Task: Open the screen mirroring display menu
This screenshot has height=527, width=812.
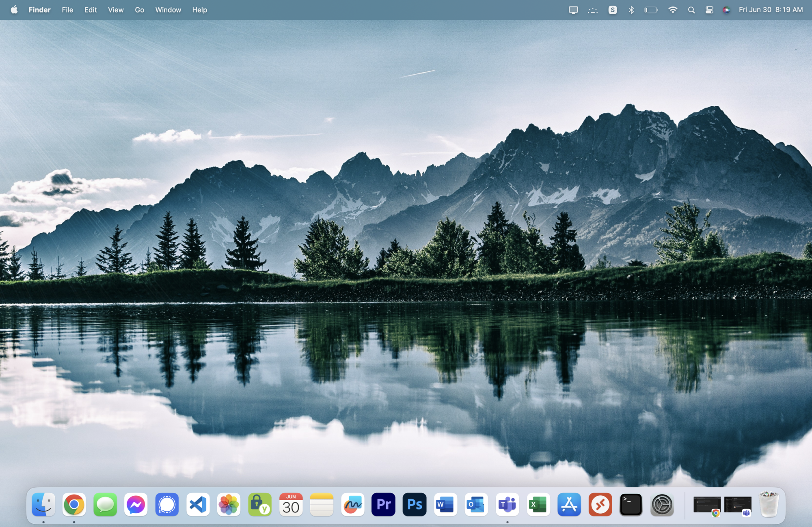Action: (573, 10)
